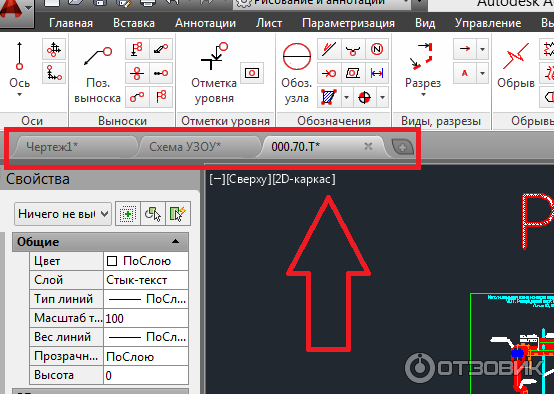This screenshot has width=554, height=394.
Task: Choose the Отметка уровня level mark tool
Action: tap(214, 73)
